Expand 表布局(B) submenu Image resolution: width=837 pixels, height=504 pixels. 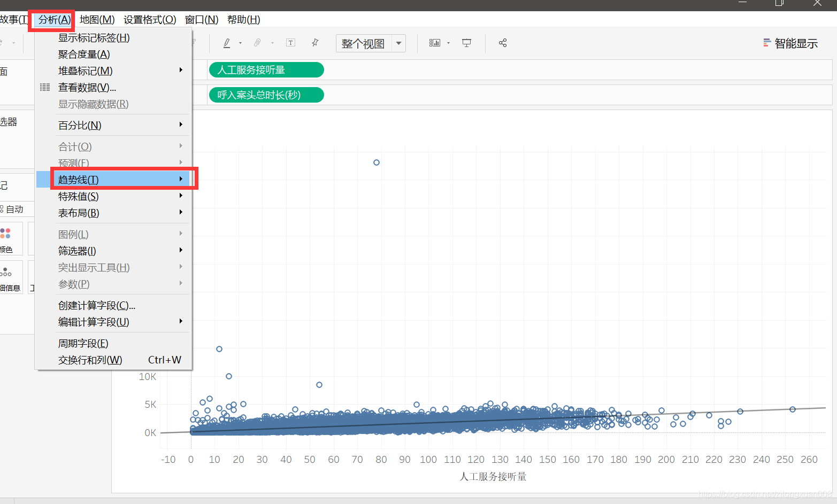click(x=113, y=213)
